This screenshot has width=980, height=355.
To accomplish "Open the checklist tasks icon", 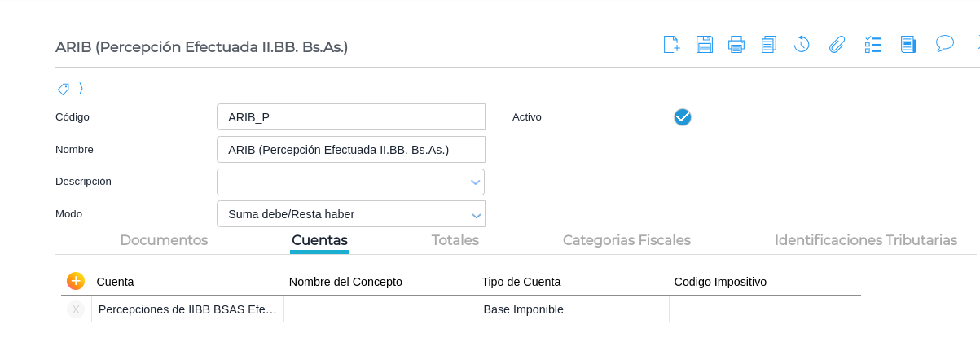I will [873, 45].
